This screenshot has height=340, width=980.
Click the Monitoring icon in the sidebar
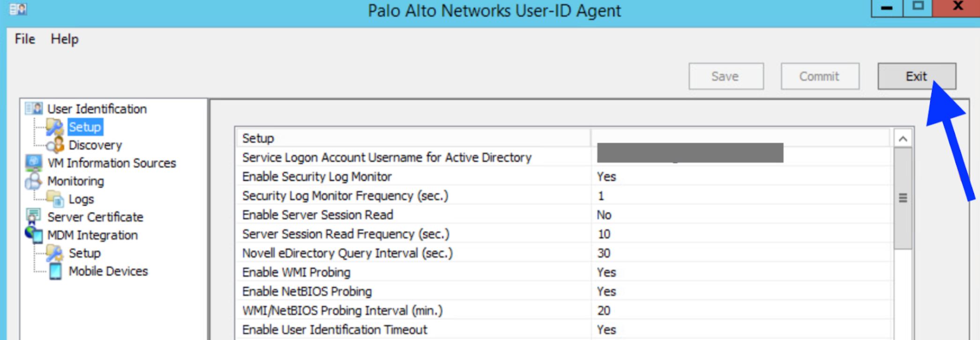(34, 181)
